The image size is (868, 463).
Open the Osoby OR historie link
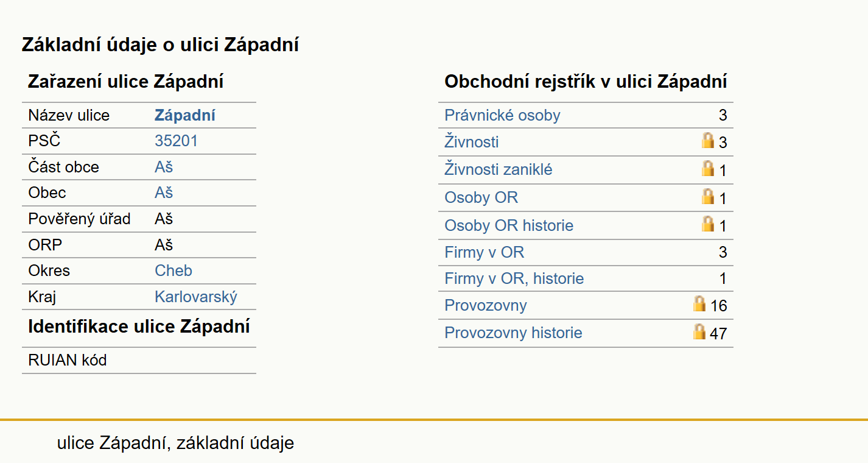point(509,225)
